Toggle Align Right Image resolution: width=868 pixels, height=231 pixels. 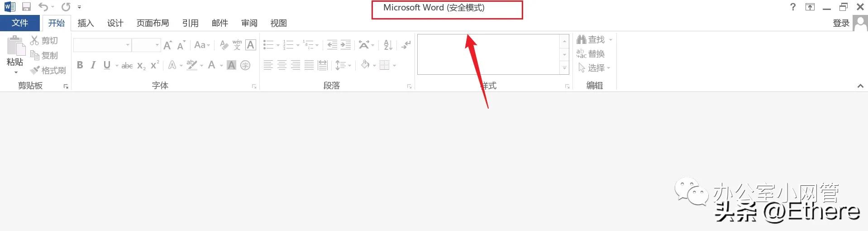295,65
